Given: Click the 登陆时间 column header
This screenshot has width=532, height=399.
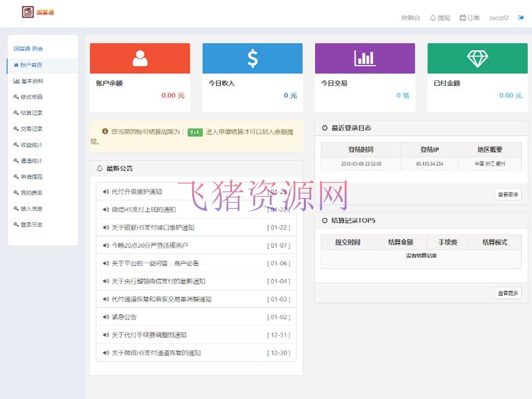Looking at the screenshot, I should click(x=360, y=150).
